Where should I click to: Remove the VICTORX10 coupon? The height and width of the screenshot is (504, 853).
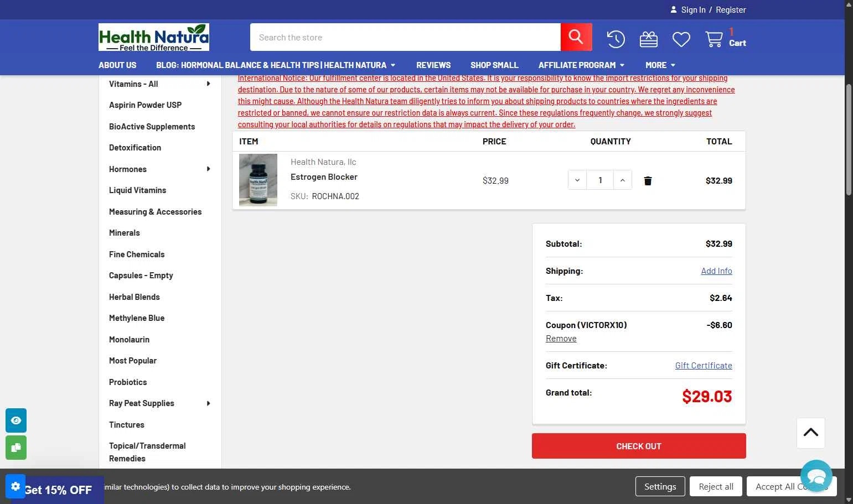click(x=561, y=339)
